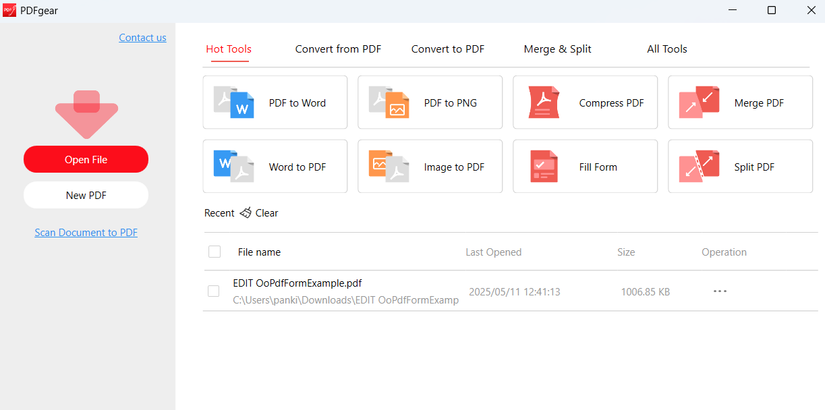Click the date 2025/05/11 12:41:13
825x410 pixels.
(x=514, y=291)
